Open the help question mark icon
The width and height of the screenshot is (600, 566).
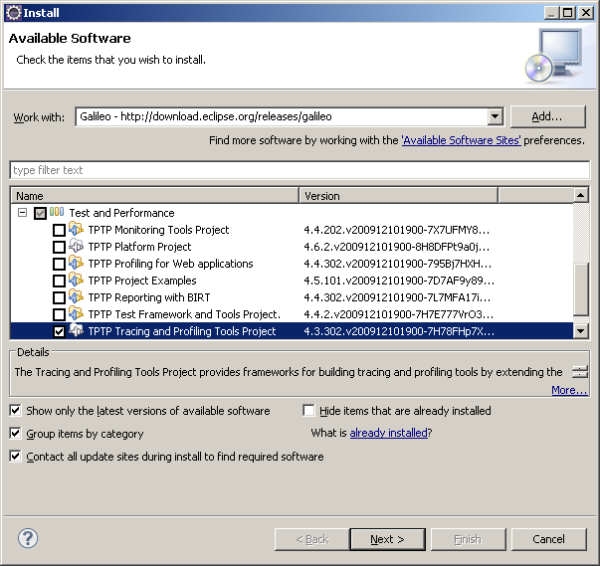point(28,538)
